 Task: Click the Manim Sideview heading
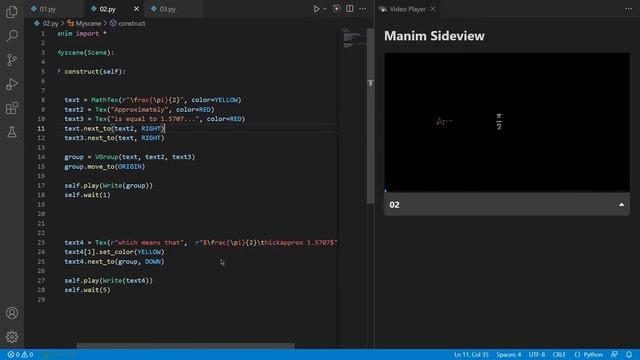point(434,36)
